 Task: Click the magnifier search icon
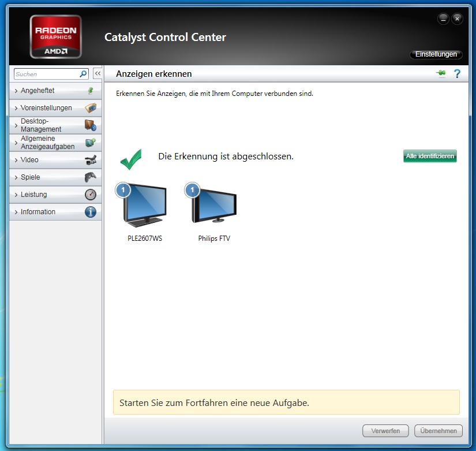click(83, 74)
